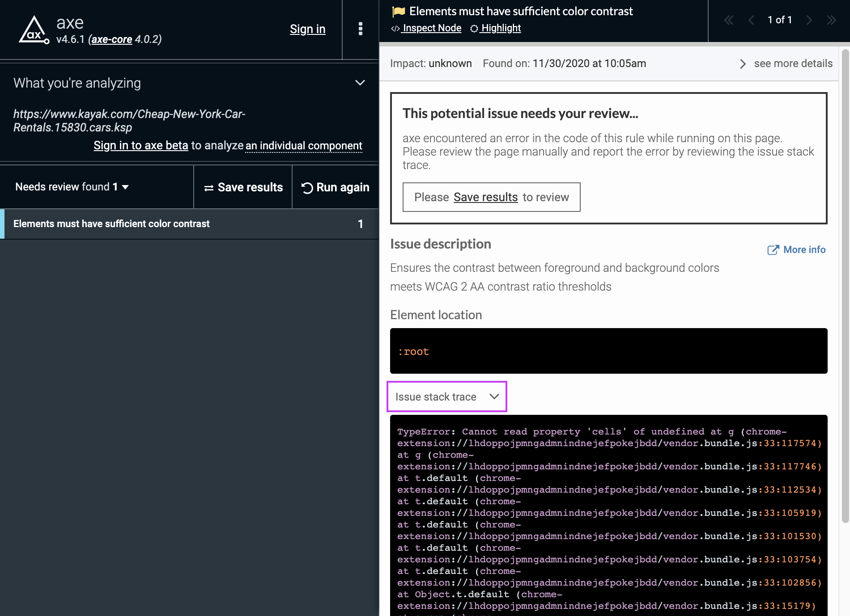
Task: Click the 'Impact: unknown' text
Action: (x=431, y=63)
